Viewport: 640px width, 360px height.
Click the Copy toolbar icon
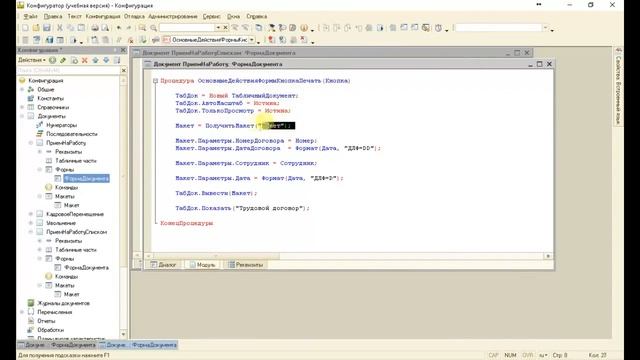click(70, 28)
